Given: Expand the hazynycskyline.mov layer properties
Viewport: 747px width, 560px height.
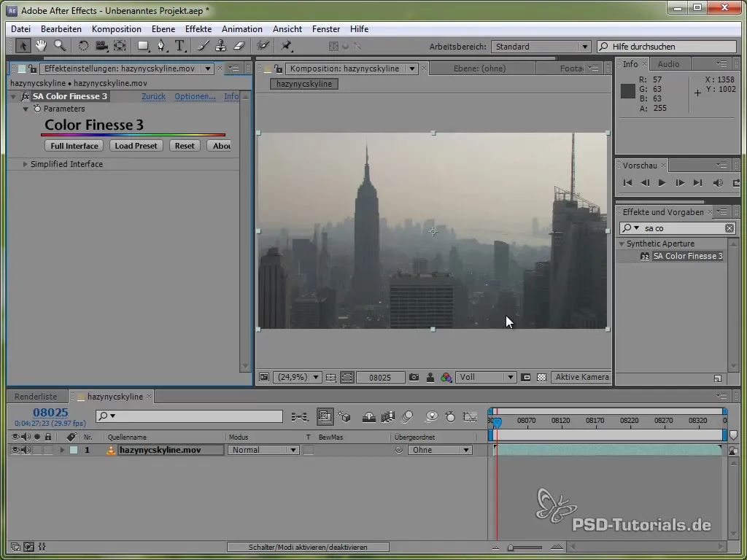Looking at the screenshot, I should [x=62, y=450].
